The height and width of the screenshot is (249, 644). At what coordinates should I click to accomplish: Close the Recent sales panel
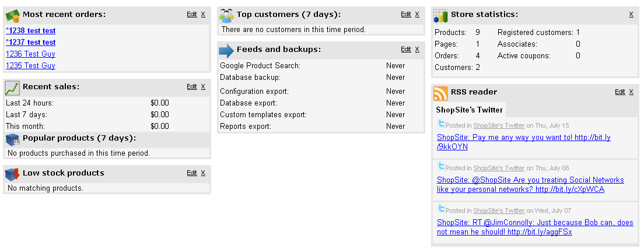pyautogui.click(x=203, y=87)
